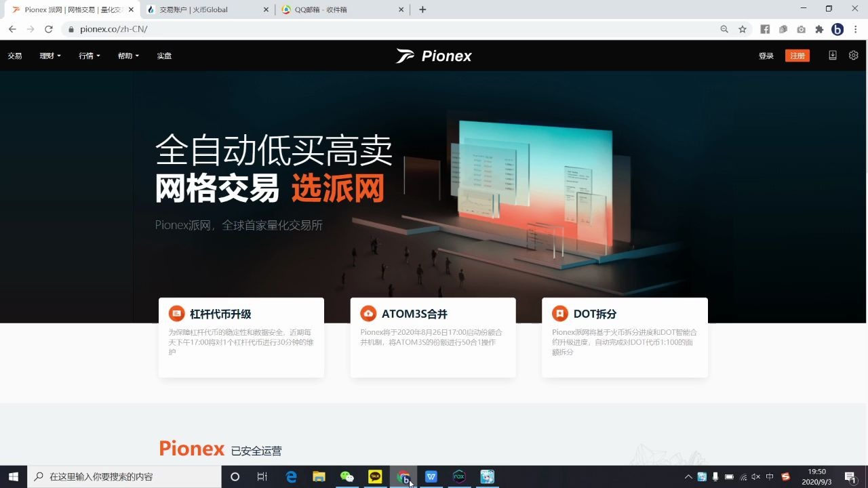Screen dimensions: 868x488
Task: Open the 实盘 menu item
Action: coord(164,56)
